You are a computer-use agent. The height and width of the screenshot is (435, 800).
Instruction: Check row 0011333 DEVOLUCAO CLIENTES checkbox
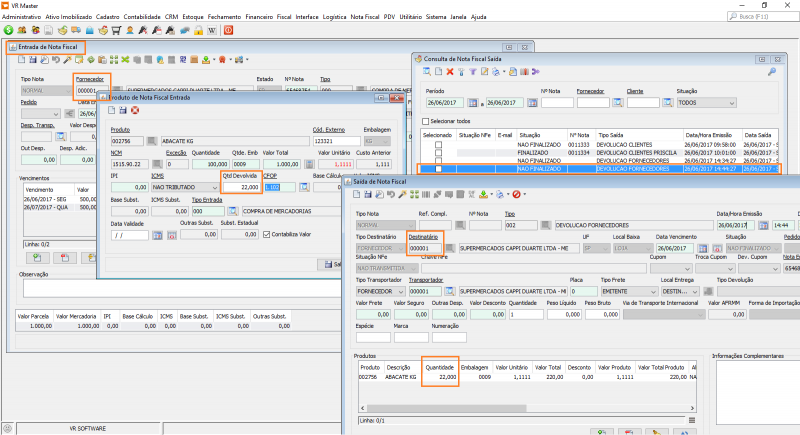[438, 145]
